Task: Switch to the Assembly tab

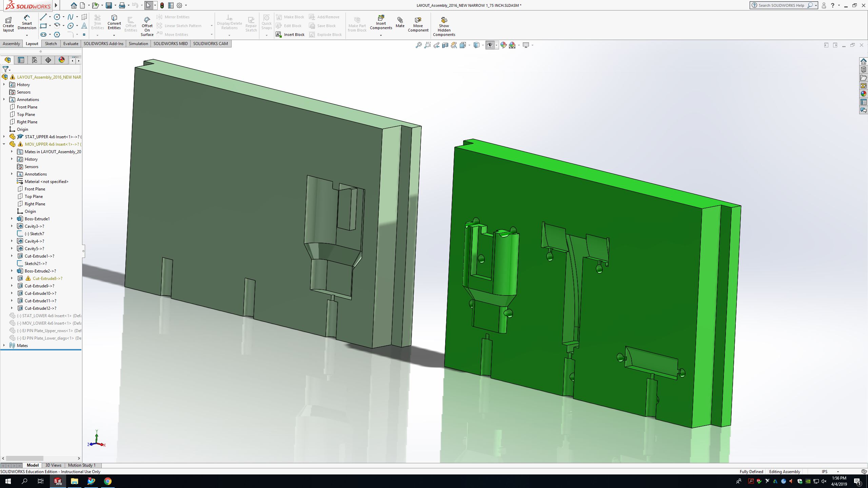Action: coord(11,43)
